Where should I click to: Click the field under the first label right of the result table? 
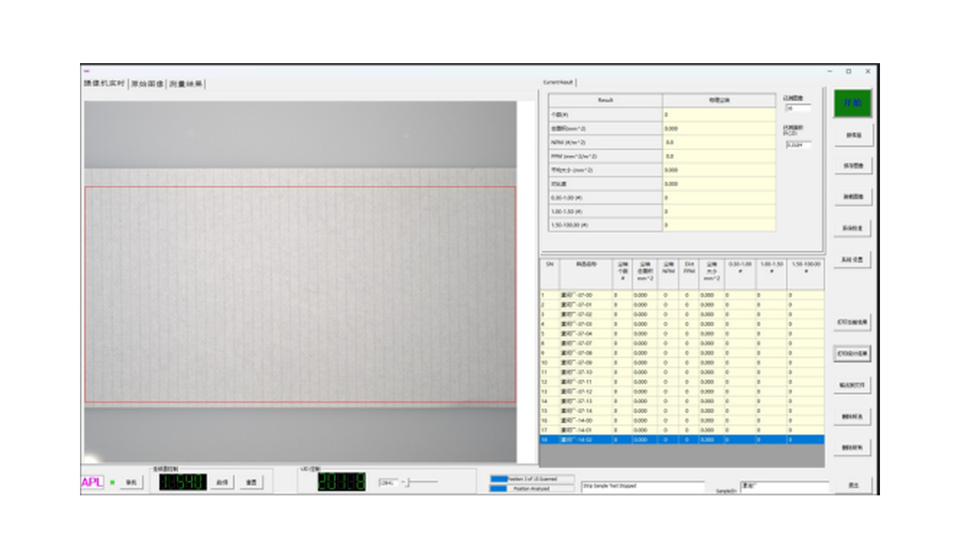[x=797, y=107]
